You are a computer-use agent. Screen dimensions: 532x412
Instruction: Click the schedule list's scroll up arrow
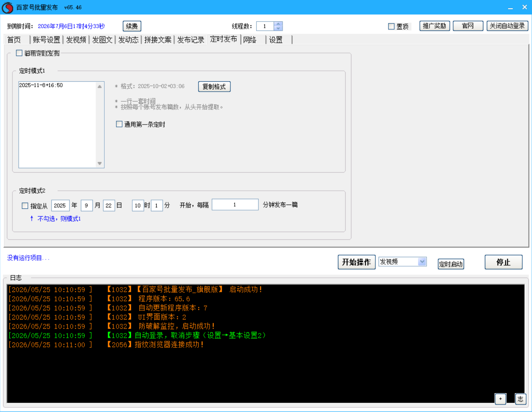100,86
